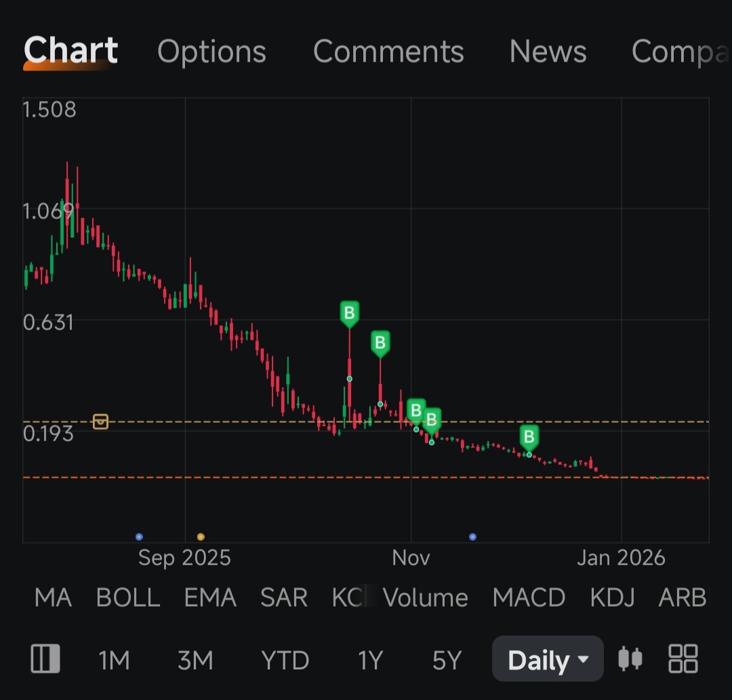This screenshot has width=732, height=700.
Task: Open the candlestick chart type icon
Action: pyautogui.click(x=630, y=659)
